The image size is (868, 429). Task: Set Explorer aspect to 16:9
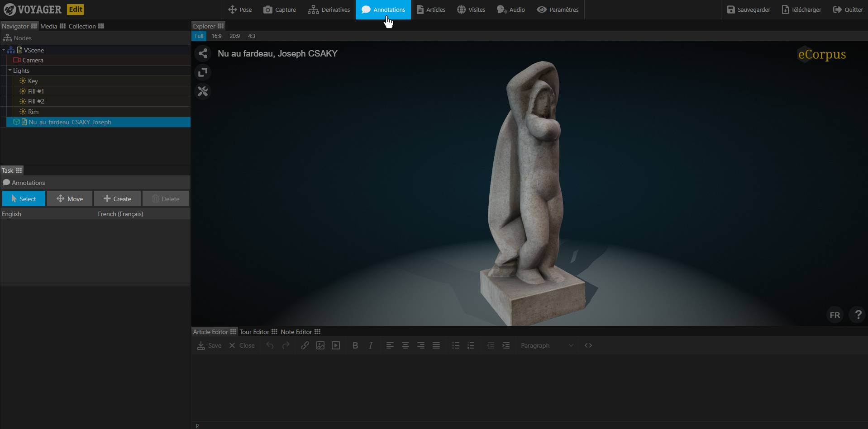coord(216,36)
